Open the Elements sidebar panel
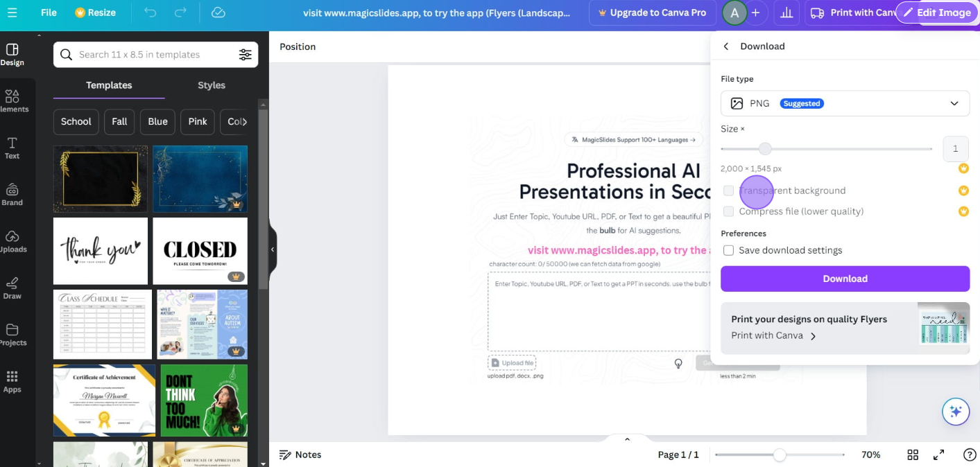980x467 pixels. 12,101
